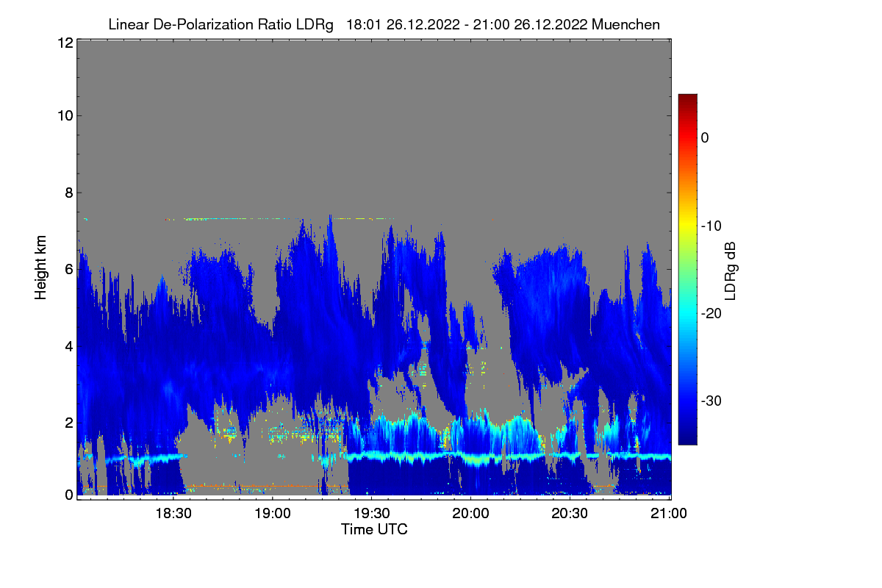
Task: Click the '21:00' time axis label
Action: tap(670, 514)
